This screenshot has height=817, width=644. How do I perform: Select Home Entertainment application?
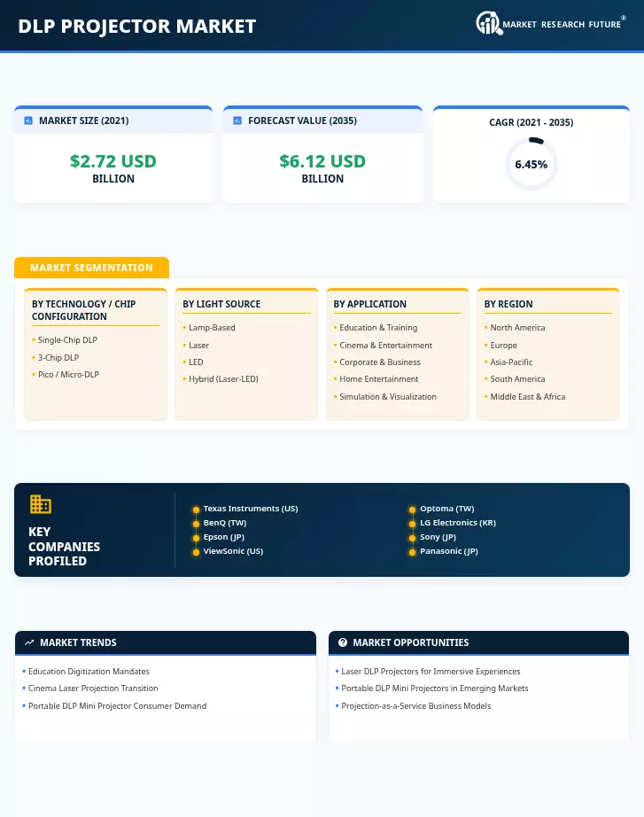click(x=379, y=379)
